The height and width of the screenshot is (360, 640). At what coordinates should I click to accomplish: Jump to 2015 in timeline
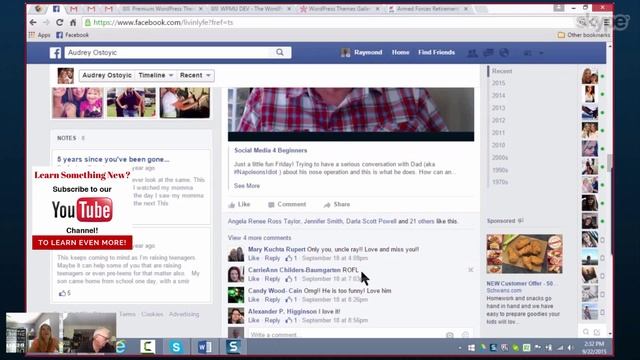tap(498, 83)
